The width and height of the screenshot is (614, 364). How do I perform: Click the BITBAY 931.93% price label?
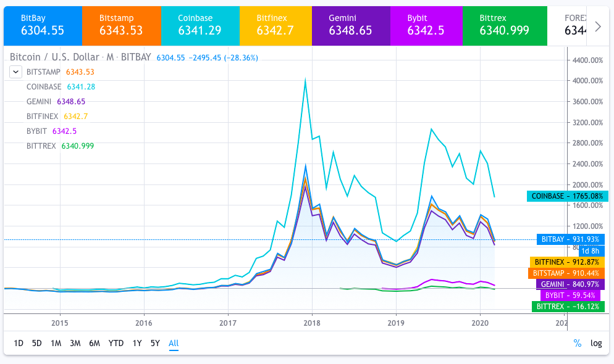coord(571,239)
